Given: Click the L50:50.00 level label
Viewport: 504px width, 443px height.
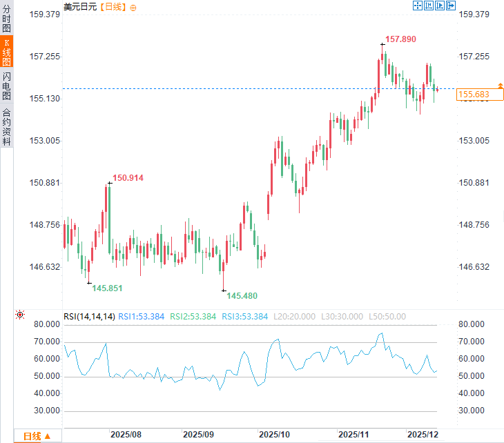Looking at the screenshot, I should tap(387, 317).
